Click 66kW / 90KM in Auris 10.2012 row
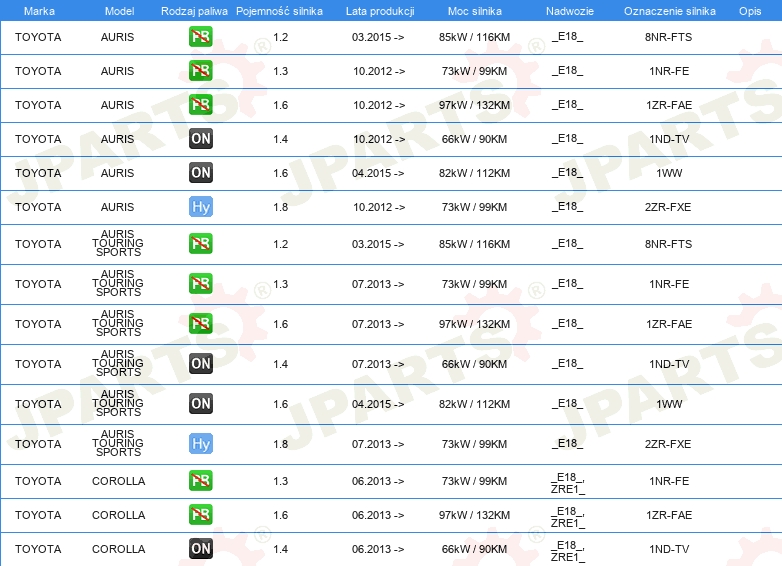 474,139
